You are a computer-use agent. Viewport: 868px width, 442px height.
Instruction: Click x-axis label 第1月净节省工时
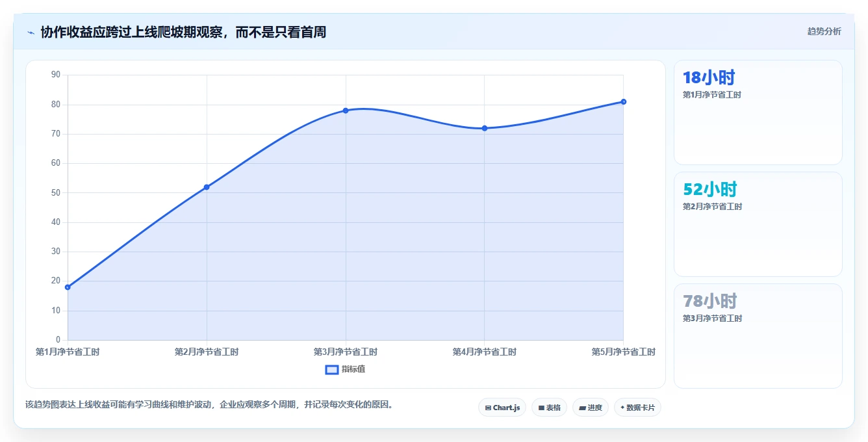click(x=68, y=352)
